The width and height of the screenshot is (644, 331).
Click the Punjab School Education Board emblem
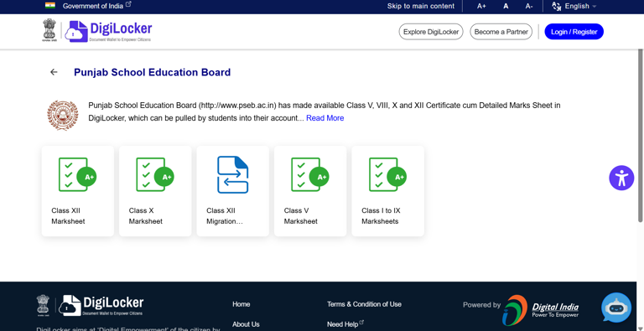62,116
